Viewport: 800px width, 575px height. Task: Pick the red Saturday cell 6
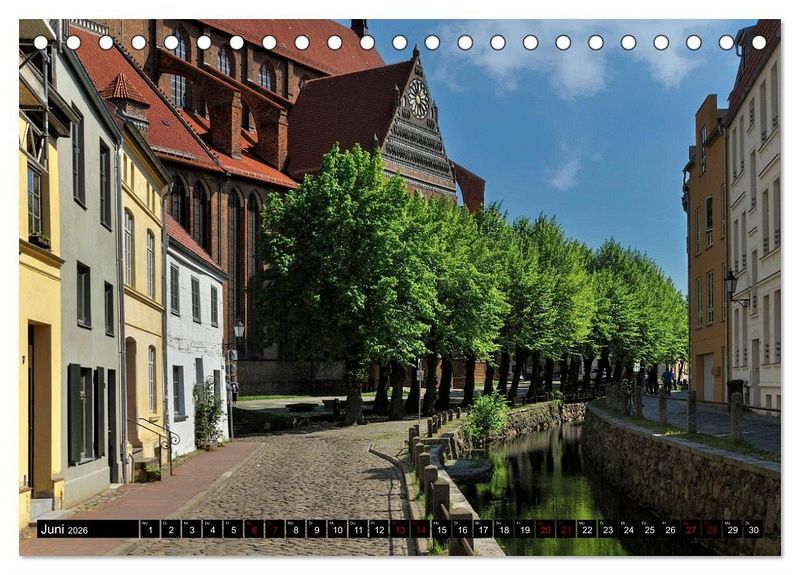coord(254,529)
